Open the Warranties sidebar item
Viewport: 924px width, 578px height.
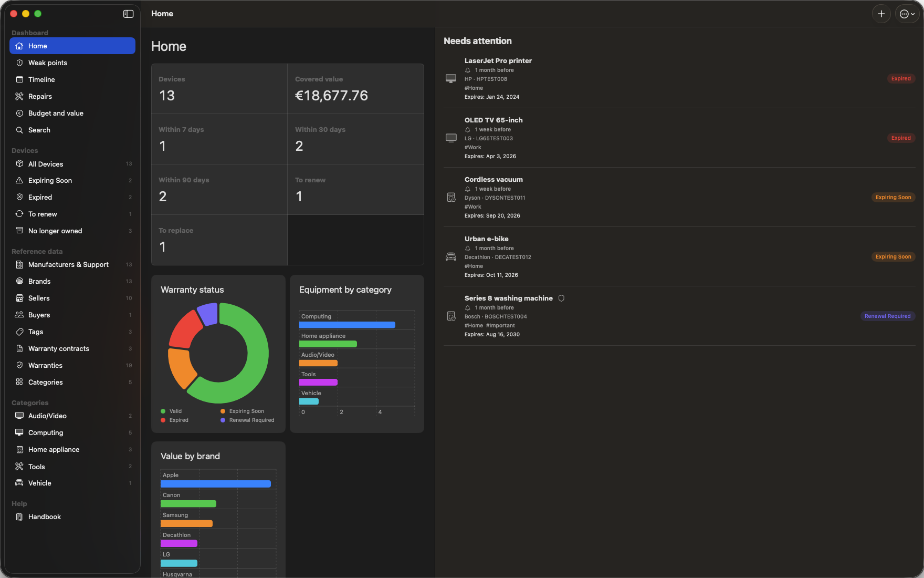click(x=72, y=365)
